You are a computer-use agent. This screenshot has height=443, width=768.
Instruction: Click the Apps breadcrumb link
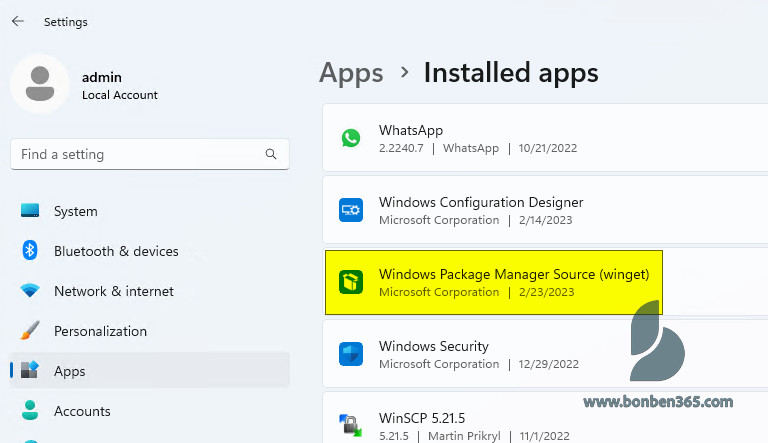point(351,74)
